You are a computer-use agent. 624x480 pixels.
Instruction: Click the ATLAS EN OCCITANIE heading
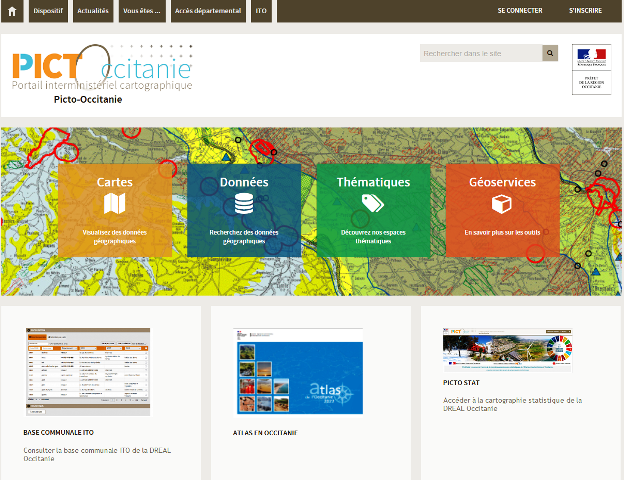(265, 433)
